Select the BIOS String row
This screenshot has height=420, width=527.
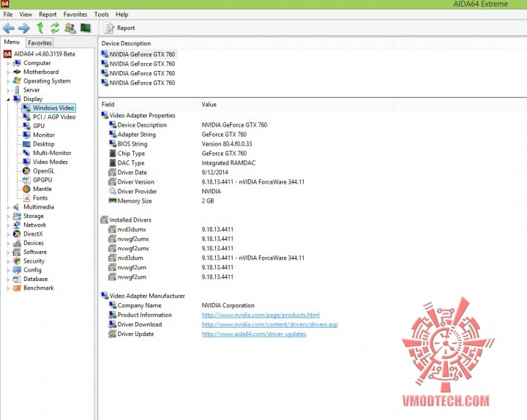pyautogui.click(x=180, y=144)
